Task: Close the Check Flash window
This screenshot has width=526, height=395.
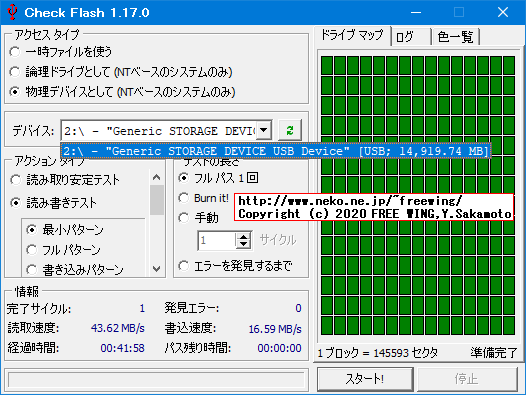Action: (x=503, y=12)
